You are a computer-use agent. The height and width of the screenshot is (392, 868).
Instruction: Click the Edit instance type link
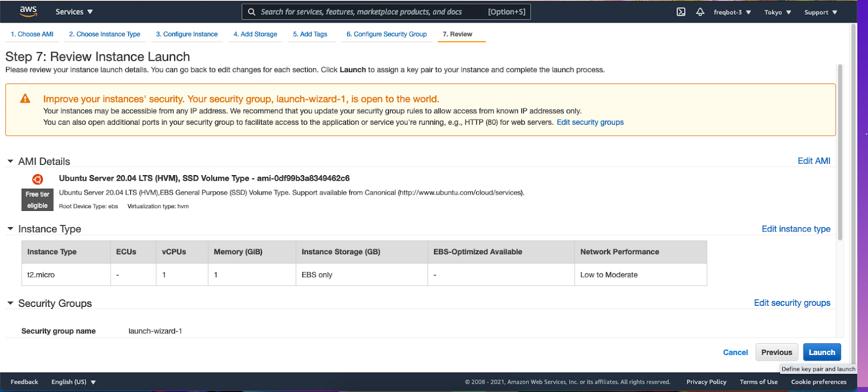click(x=796, y=229)
